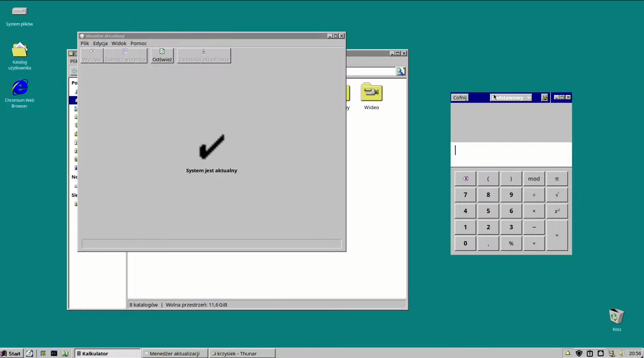Click Zaznacz wszystko in the update manager toolbar
The height and width of the screenshot is (358, 644).
[x=125, y=55]
